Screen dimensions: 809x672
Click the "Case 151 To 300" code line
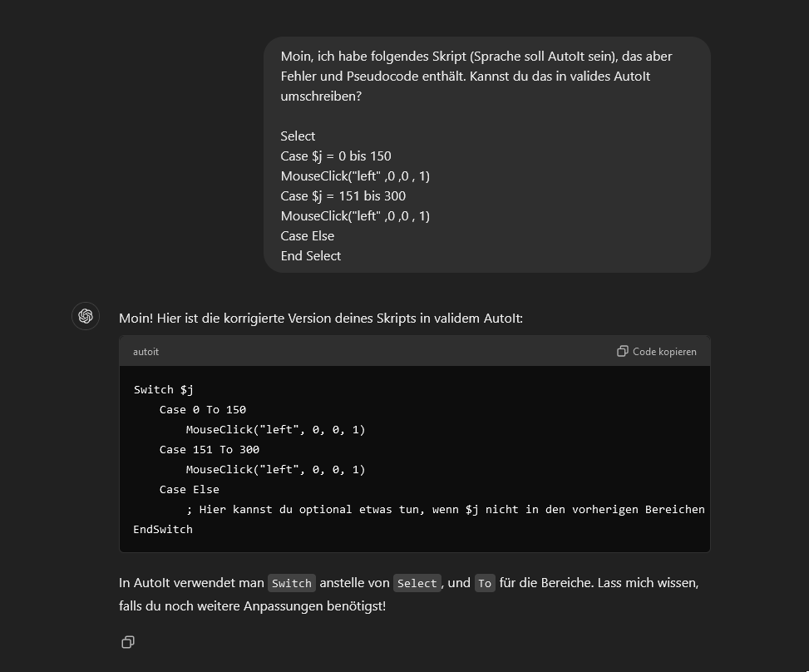(x=209, y=449)
